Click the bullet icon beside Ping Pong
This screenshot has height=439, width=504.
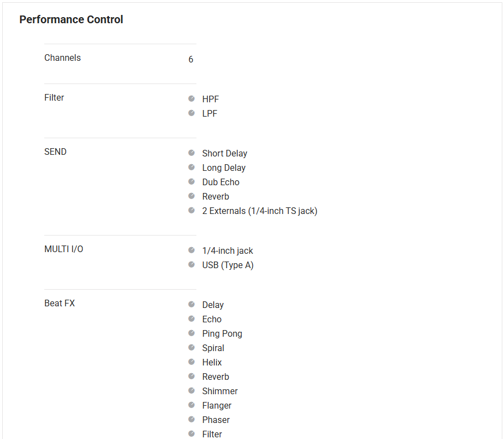click(x=191, y=333)
